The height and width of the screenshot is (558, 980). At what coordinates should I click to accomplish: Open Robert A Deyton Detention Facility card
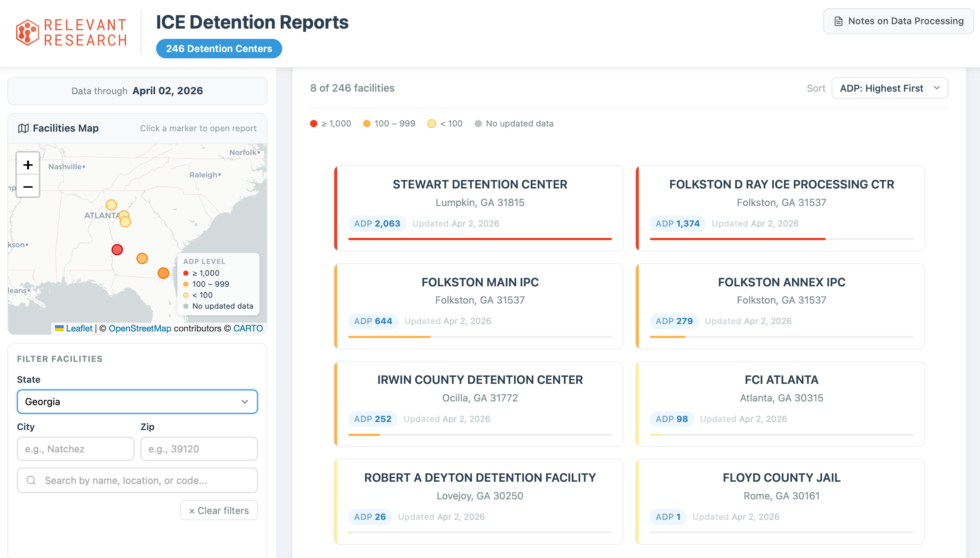[479, 502]
